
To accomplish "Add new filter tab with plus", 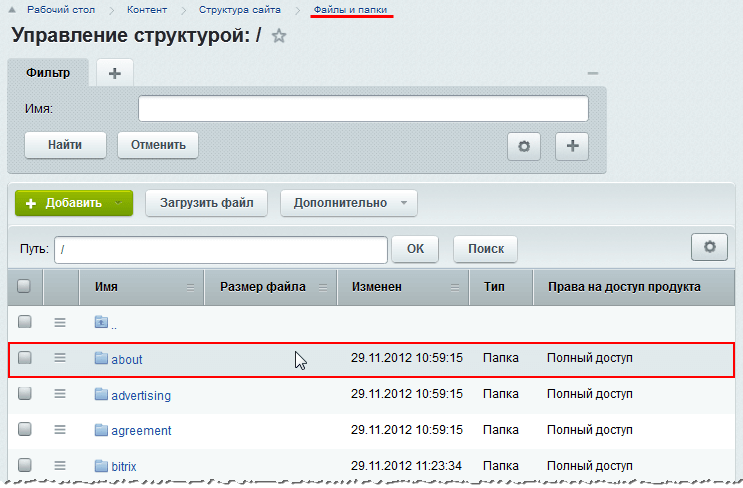I will click(114, 73).
